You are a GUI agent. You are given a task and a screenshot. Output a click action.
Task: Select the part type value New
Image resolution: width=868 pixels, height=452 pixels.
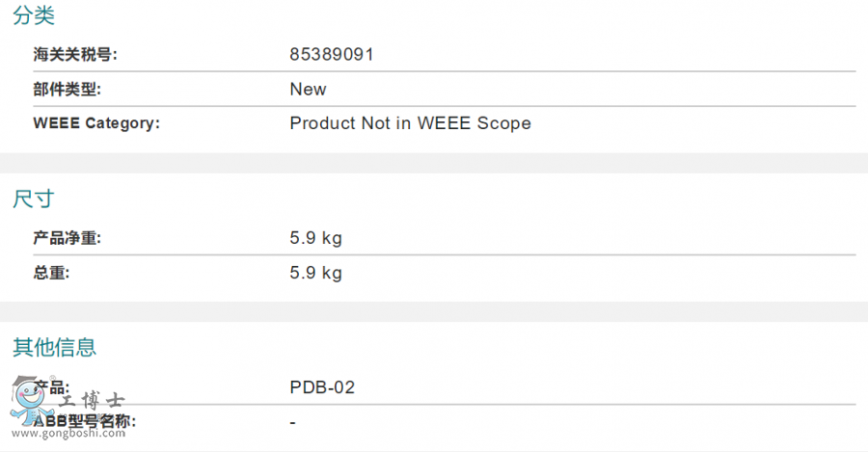(308, 90)
